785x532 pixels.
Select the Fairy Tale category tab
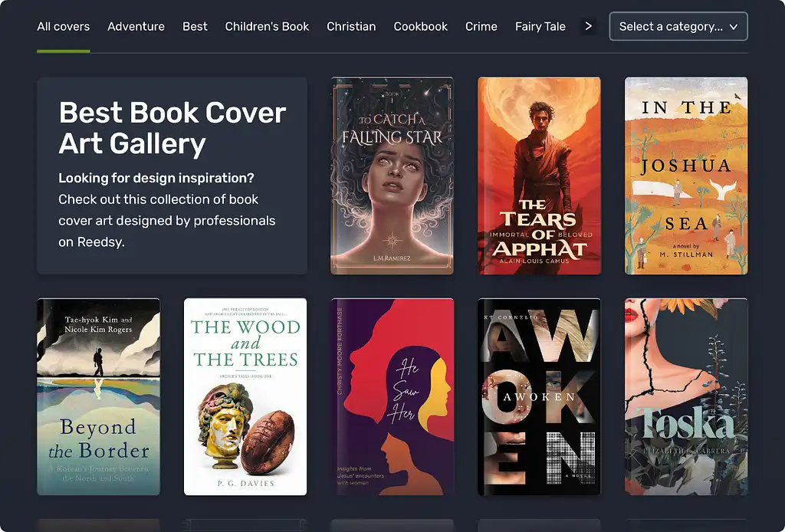(540, 26)
